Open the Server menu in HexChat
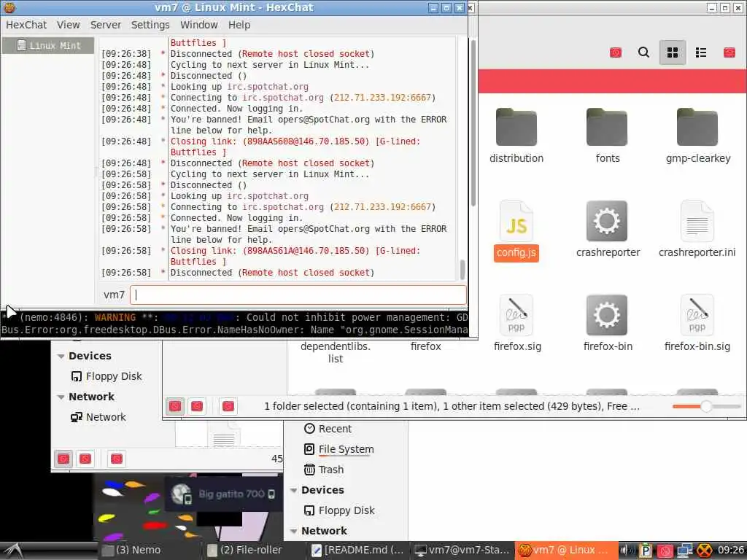This screenshot has height=560, width=747. click(x=105, y=25)
